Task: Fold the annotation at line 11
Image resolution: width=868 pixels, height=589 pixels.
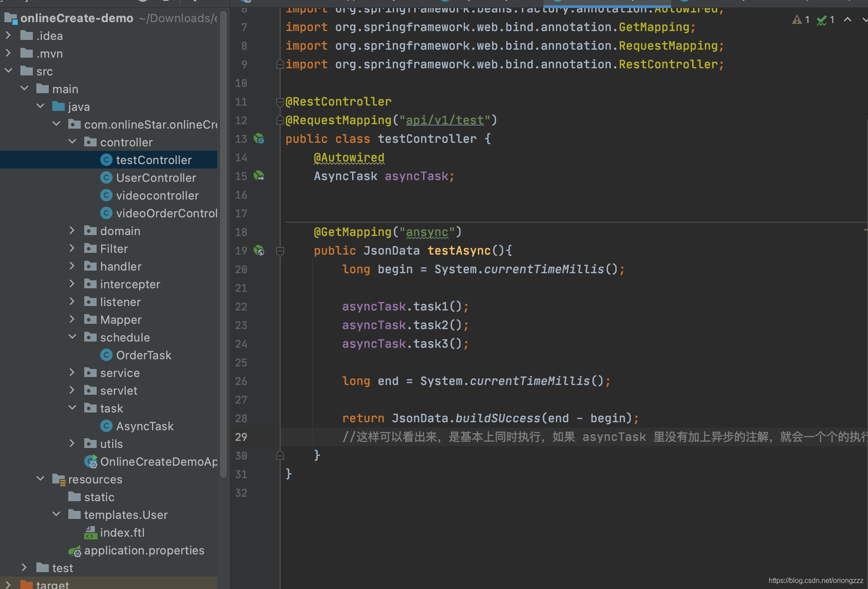Action: point(280,102)
